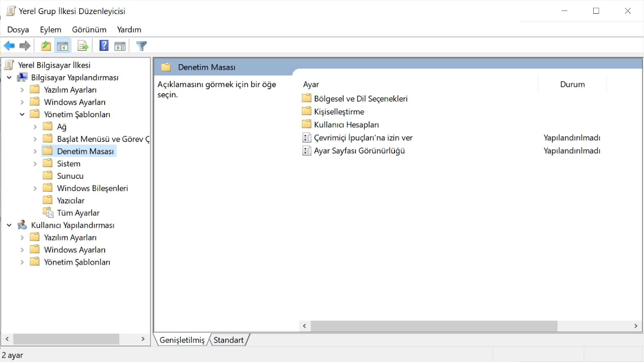Select Denetim Masası in the tree
644x362 pixels.
coord(85,151)
